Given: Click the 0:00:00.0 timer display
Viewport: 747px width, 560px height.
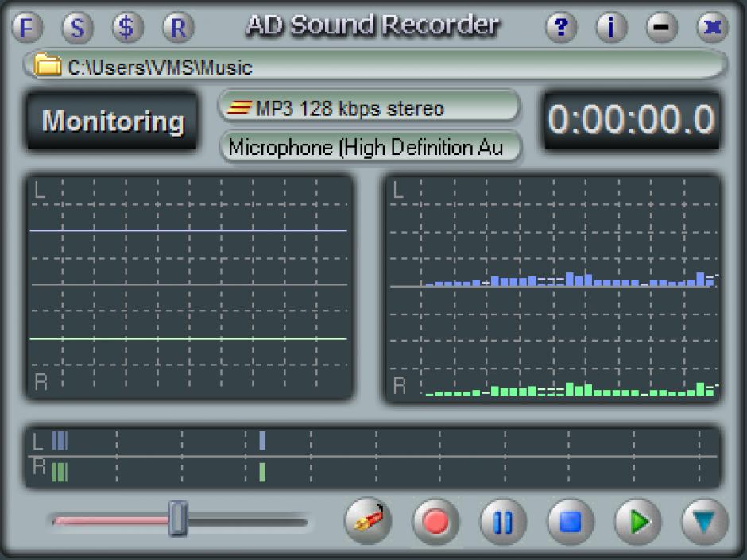Looking at the screenshot, I should coord(632,121).
